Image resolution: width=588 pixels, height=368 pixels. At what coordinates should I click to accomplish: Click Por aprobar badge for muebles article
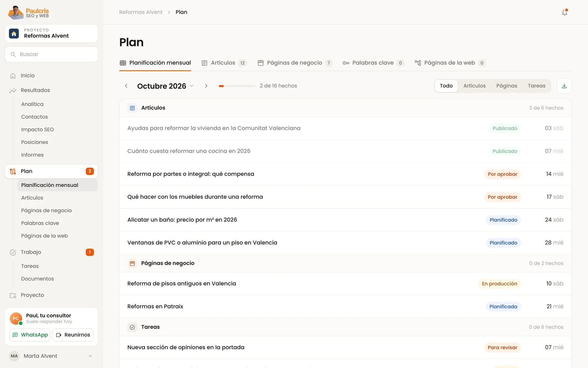[502, 197]
